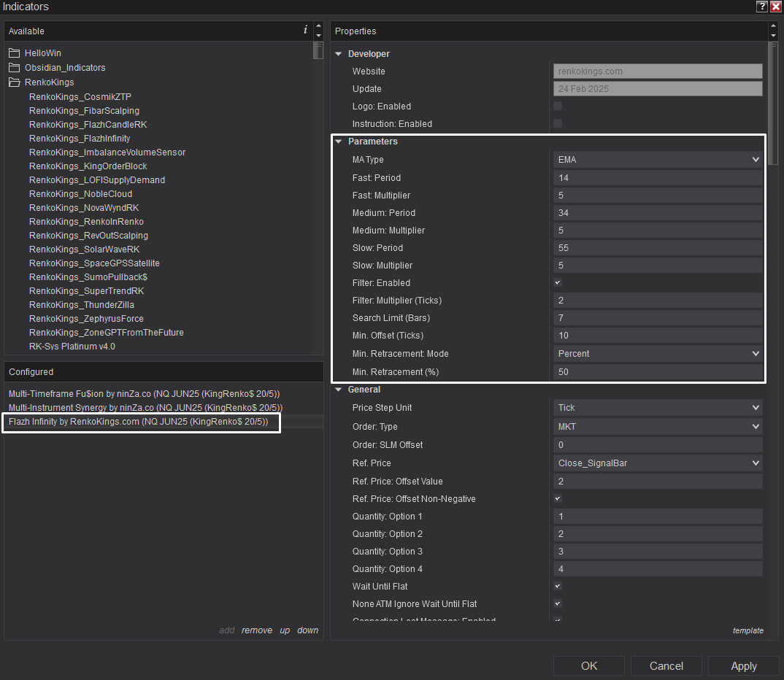Open the Order: Type dropdown
The width and height of the screenshot is (784, 680).
[x=658, y=426]
